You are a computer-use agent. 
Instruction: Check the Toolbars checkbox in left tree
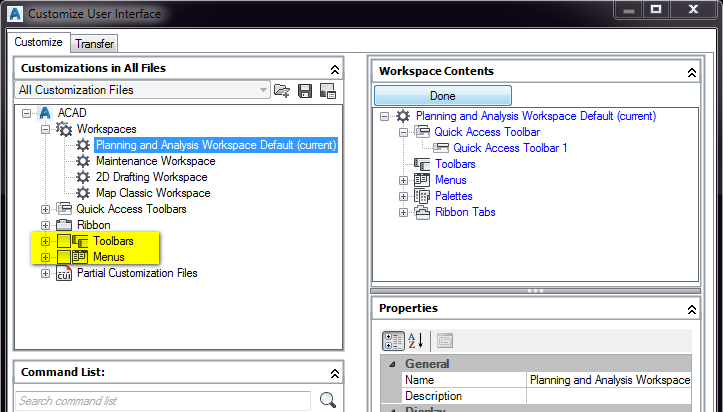[x=64, y=241]
